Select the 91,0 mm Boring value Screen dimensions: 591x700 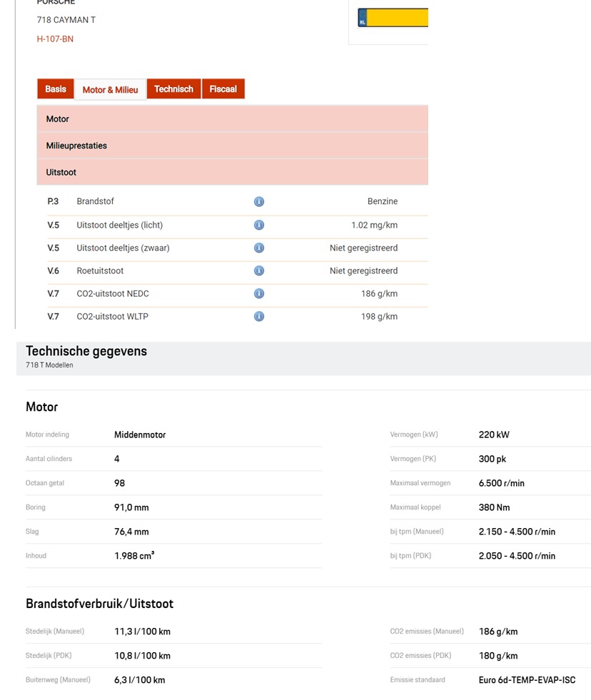[131, 507]
